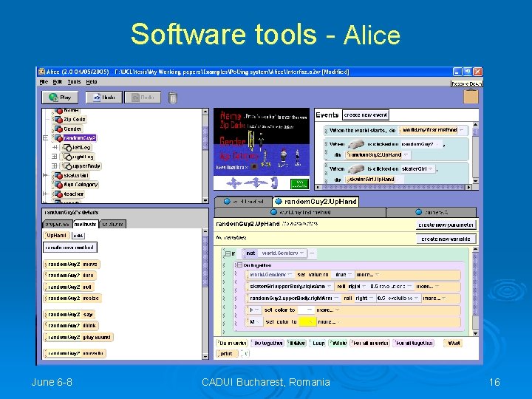Open the camera editor tab
Viewport: 532px width, 399px height.
tap(432, 212)
